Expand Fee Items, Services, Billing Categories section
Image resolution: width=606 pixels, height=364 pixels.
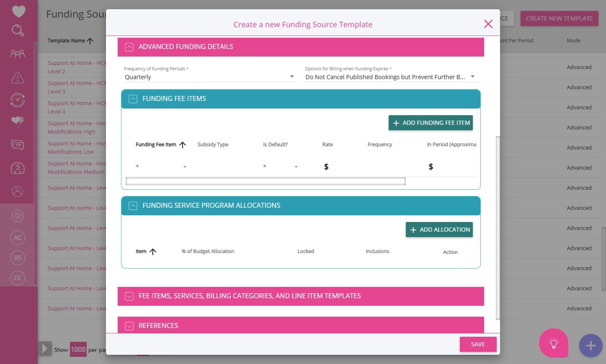tap(129, 296)
